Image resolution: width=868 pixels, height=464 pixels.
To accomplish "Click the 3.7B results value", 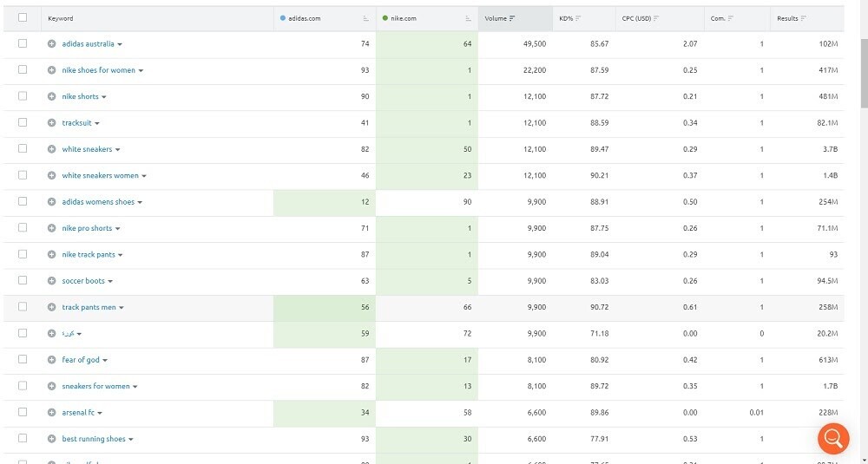I will 830,149.
